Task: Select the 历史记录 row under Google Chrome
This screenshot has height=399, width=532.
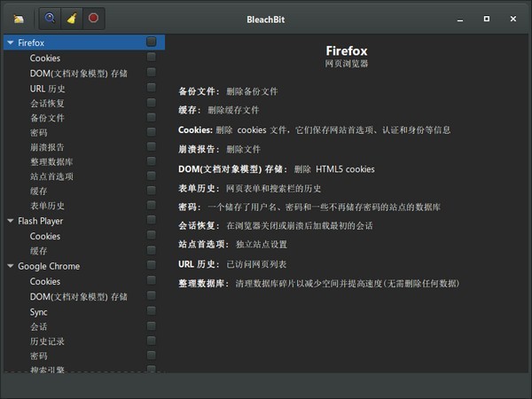Action: coord(84,341)
